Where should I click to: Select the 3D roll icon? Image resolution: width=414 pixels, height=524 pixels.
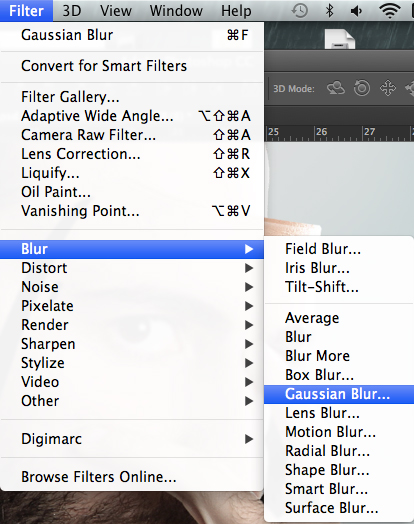coord(362,88)
